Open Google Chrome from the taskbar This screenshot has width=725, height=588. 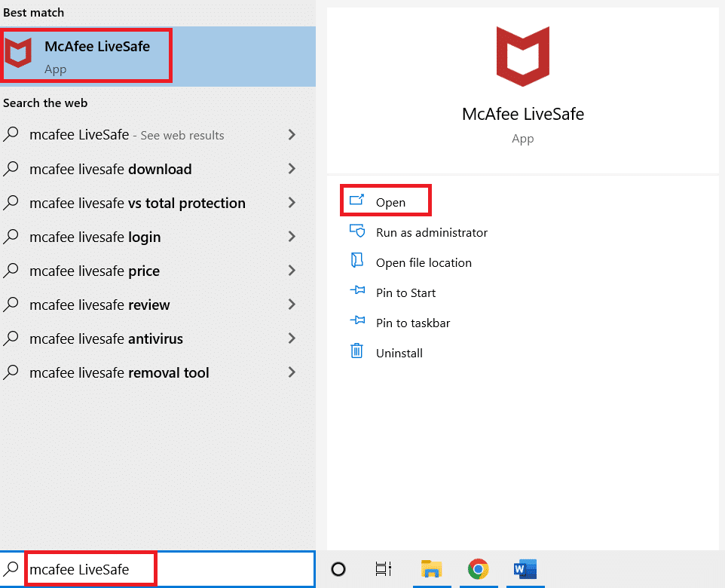pyautogui.click(x=478, y=569)
